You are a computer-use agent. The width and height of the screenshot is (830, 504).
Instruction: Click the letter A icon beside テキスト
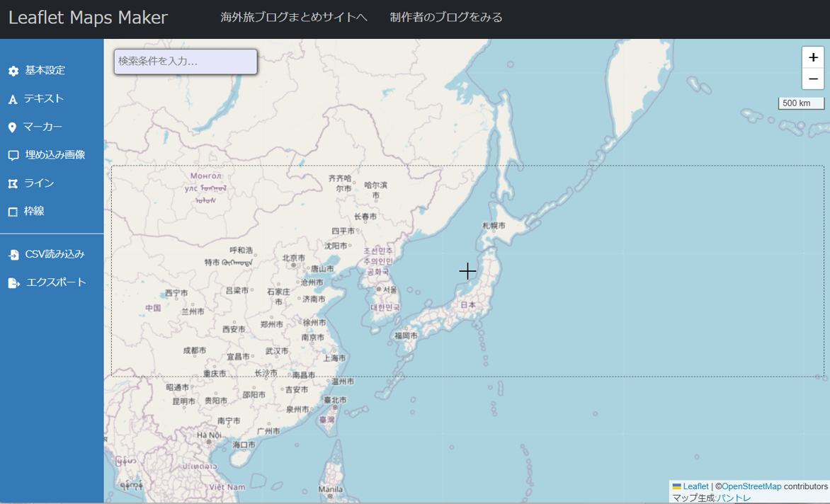coord(13,99)
